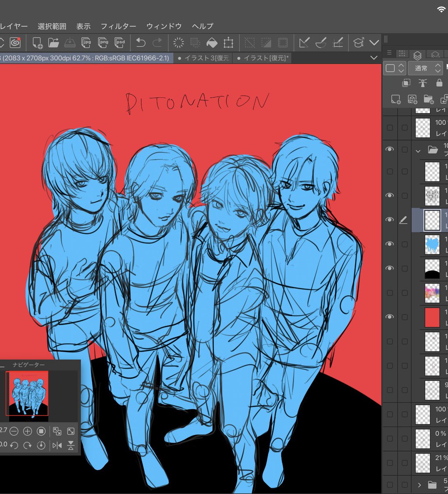Viewport: 448px width, 494px height.
Task: Rotate canvas right in Navigator
Action: click(28, 445)
